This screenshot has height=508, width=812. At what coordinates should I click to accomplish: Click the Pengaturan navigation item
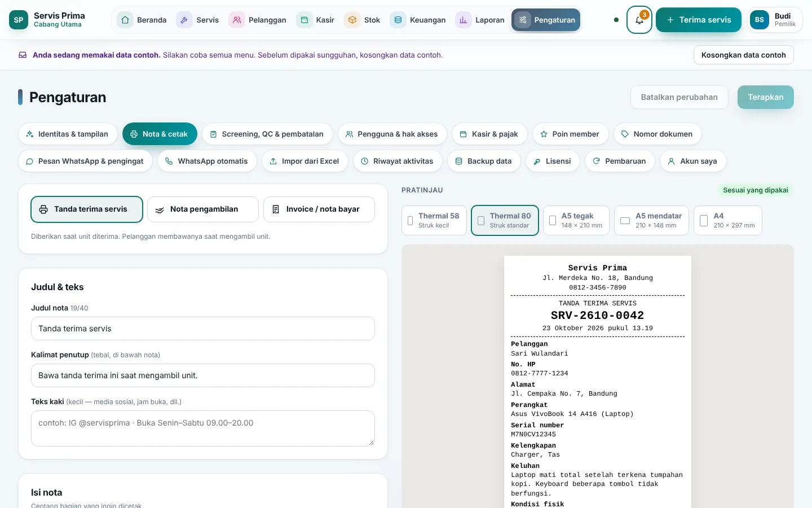point(546,20)
